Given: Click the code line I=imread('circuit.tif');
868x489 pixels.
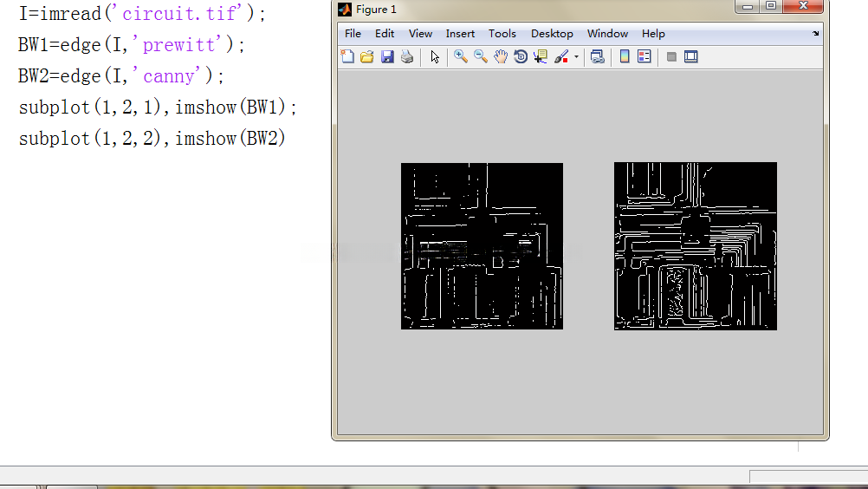Looking at the screenshot, I should pyautogui.click(x=142, y=13).
